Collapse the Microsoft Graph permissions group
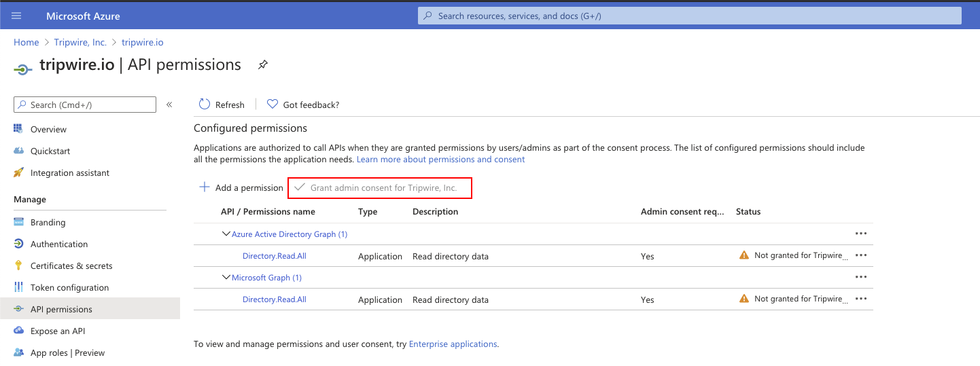The height and width of the screenshot is (366, 980). coord(226,277)
